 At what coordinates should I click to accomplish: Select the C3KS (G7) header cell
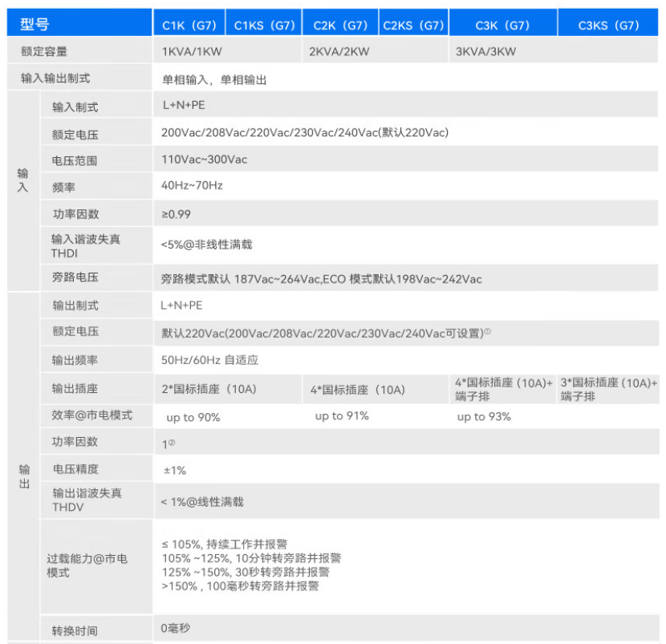tap(608, 23)
